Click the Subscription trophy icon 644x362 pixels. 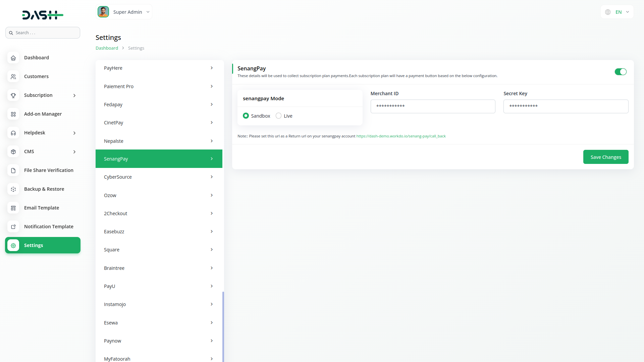tap(13, 95)
